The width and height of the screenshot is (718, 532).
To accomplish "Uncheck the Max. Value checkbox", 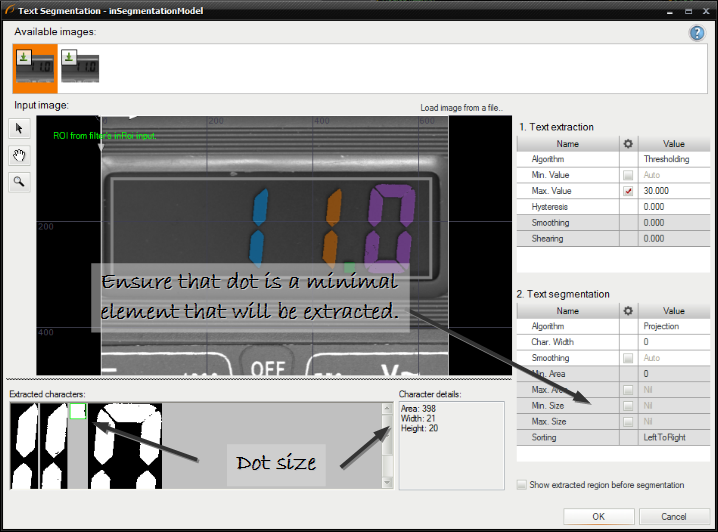I will 628,190.
